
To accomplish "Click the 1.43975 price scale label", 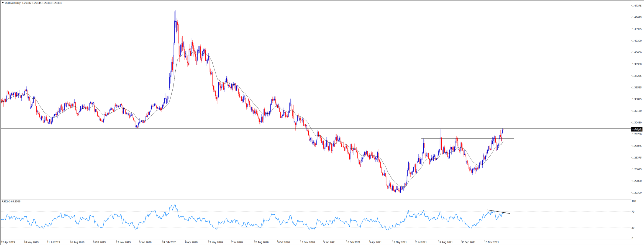I will (637, 29).
